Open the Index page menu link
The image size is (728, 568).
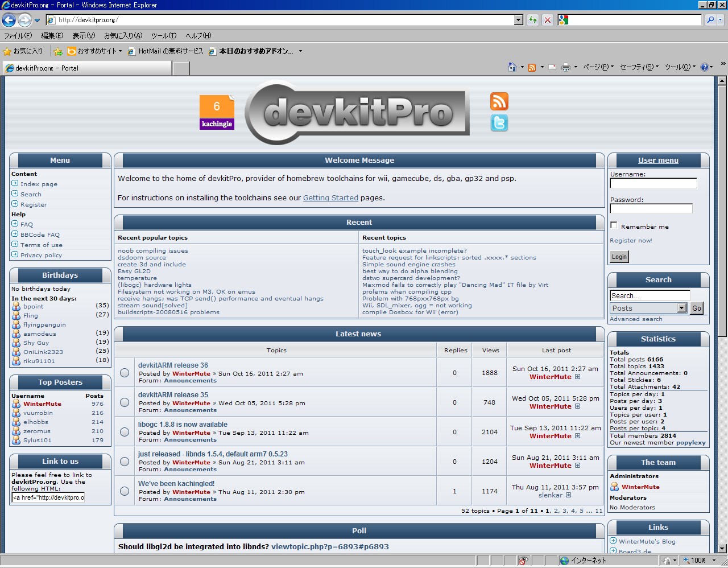pyautogui.click(x=39, y=184)
